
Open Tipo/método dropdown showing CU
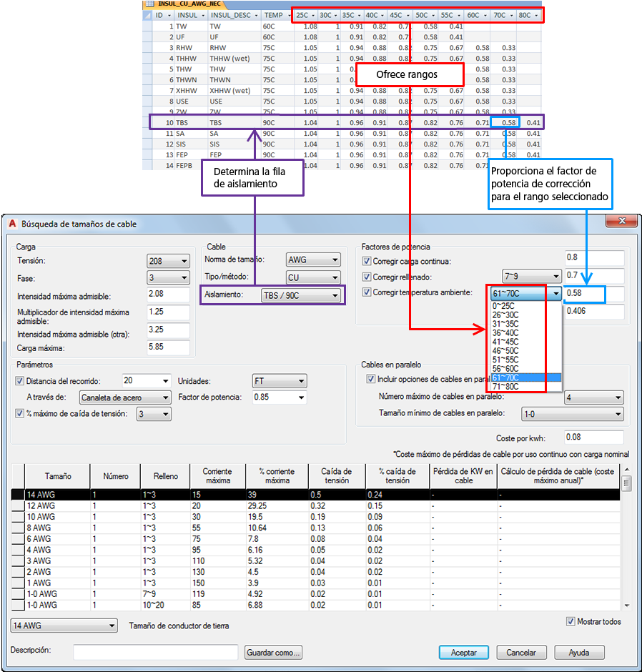click(x=313, y=277)
